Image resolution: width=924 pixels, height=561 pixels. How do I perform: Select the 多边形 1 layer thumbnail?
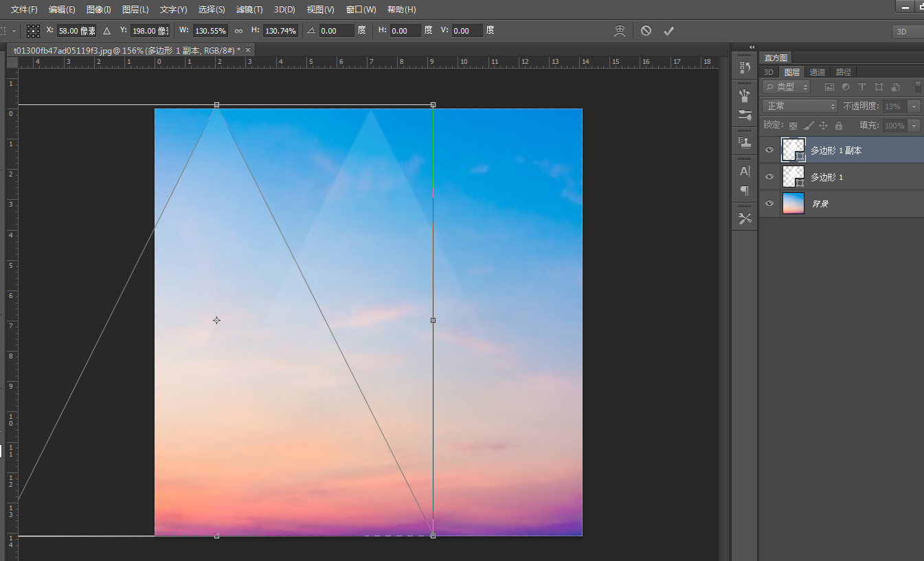click(x=793, y=176)
